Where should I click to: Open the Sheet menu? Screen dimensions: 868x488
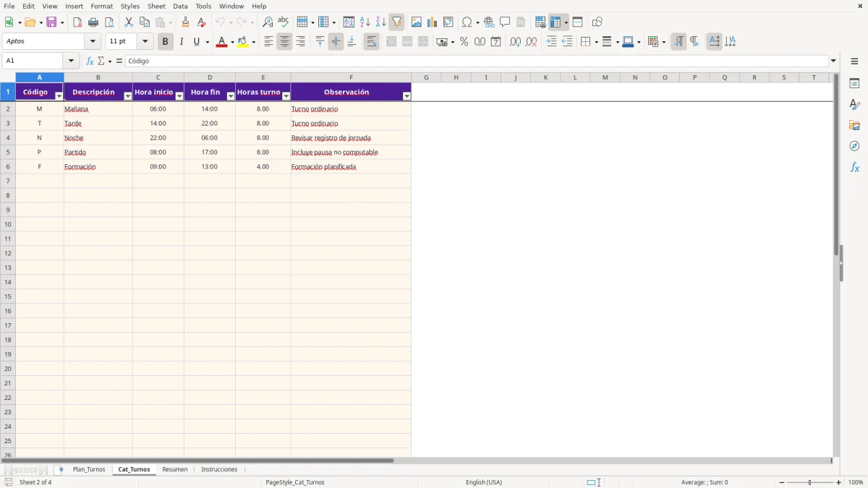[x=156, y=6]
